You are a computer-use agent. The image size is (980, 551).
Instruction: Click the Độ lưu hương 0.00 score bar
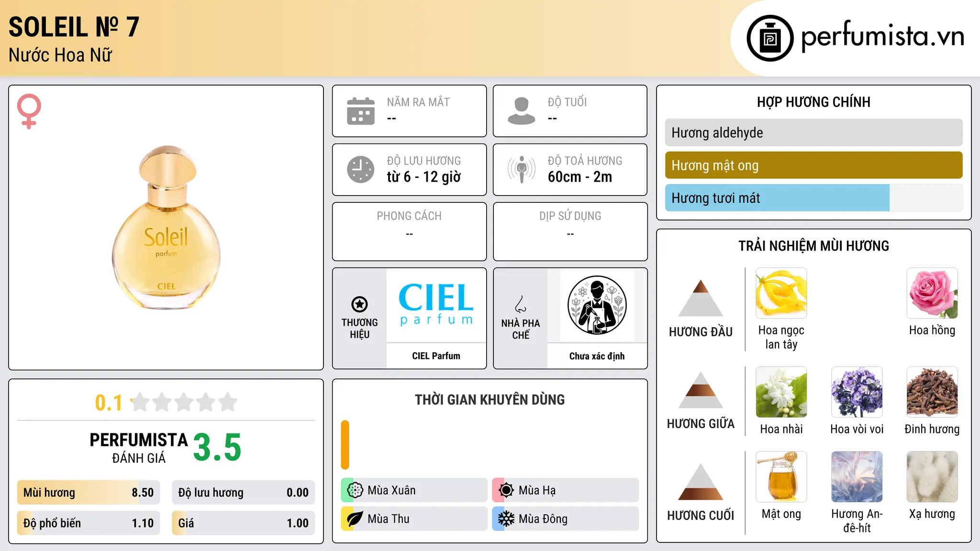(x=243, y=492)
